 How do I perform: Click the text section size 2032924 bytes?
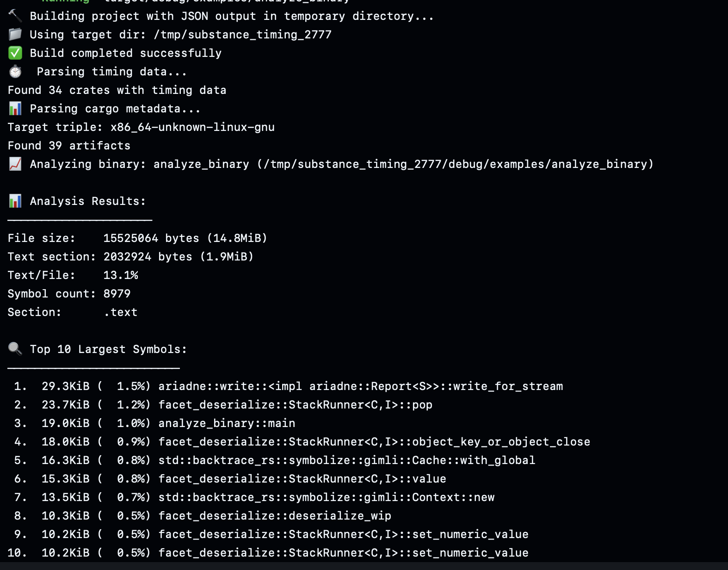(x=148, y=257)
